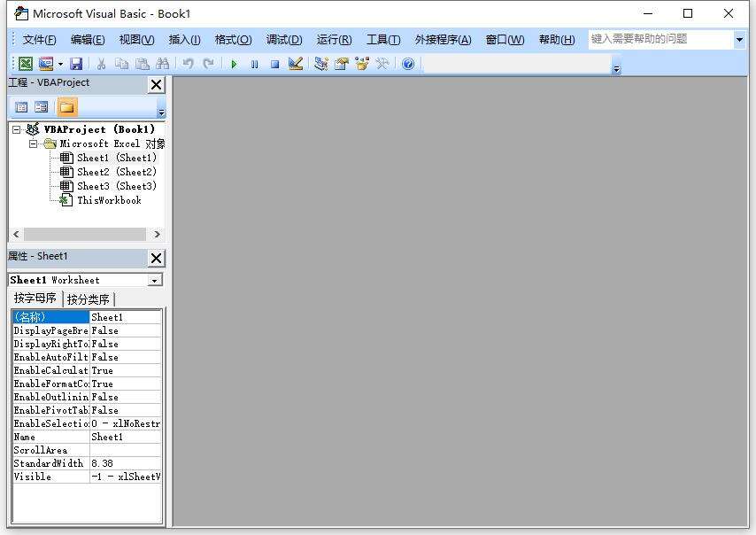Open the Insert UserForm dropdown arrow
The width and height of the screenshot is (756, 535).
pos(60,64)
